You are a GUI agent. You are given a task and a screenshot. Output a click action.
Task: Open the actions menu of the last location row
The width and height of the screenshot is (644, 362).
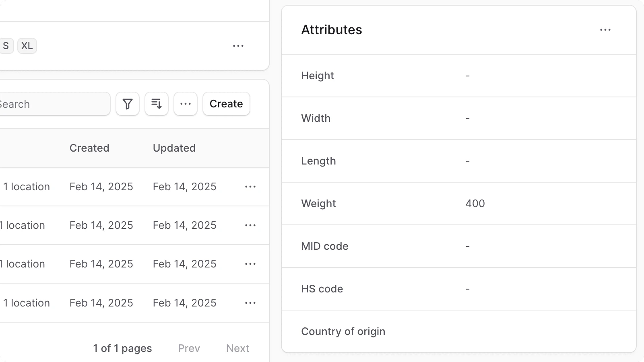coord(250,302)
